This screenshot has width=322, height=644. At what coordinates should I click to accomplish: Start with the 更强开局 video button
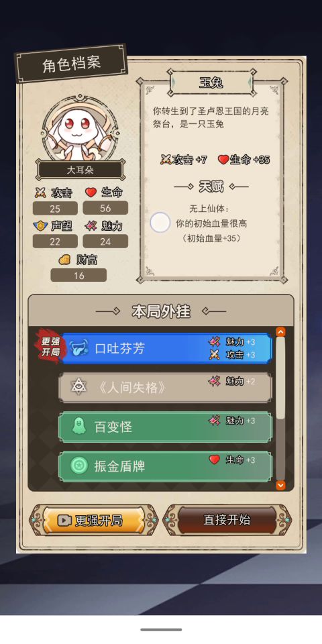point(94,521)
